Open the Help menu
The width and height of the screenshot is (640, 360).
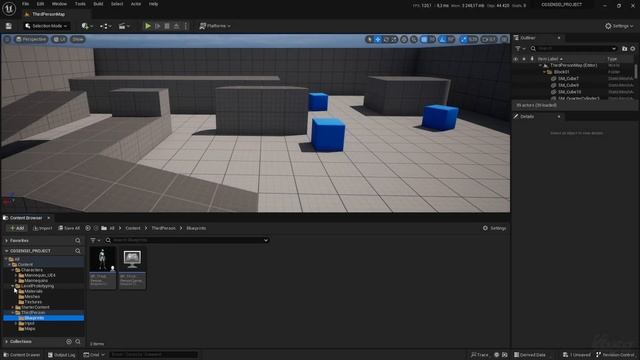(153, 4)
